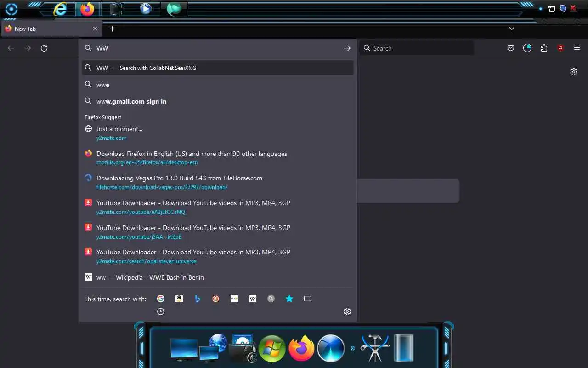Focus the separate Search box
The width and height of the screenshot is (588, 368).
(417, 48)
